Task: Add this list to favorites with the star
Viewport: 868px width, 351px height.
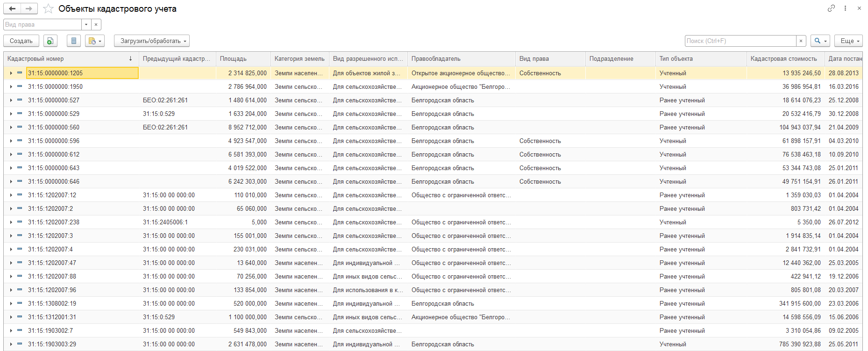Action: click(x=48, y=9)
